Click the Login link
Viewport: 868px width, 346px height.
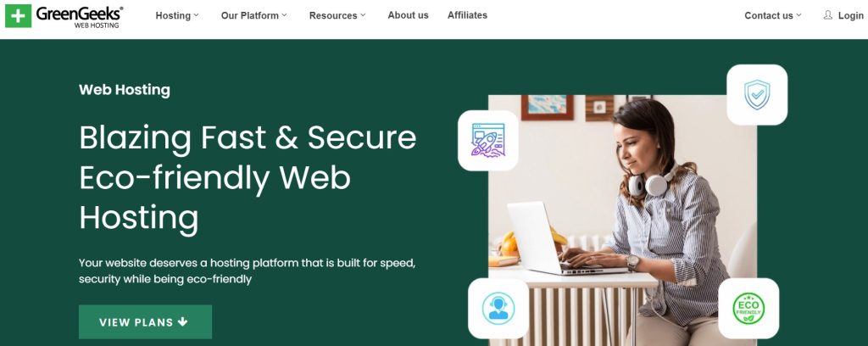pos(850,15)
